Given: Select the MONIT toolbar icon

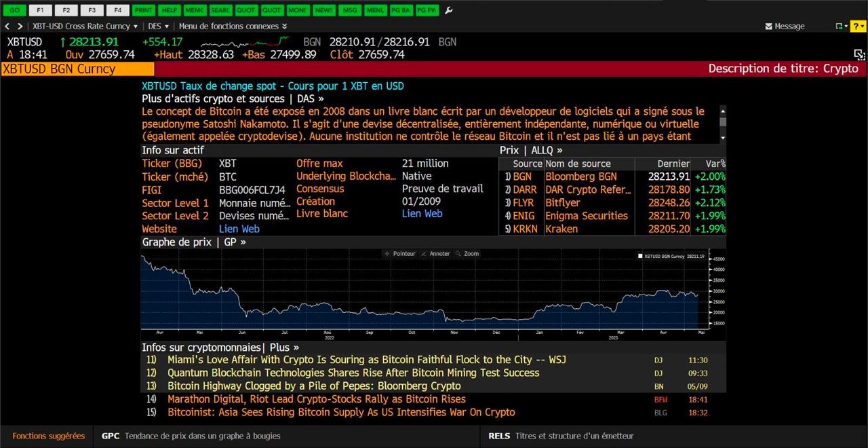Looking at the screenshot, I should tap(298, 10).
